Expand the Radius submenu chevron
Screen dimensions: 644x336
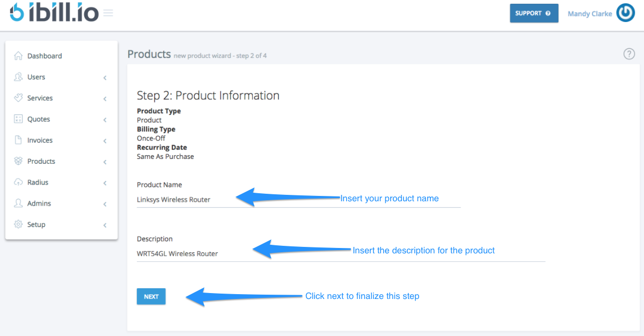(x=105, y=183)
